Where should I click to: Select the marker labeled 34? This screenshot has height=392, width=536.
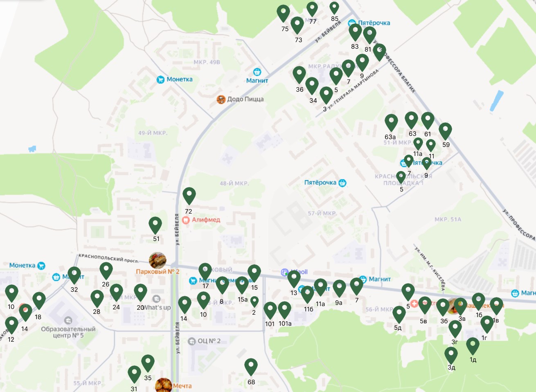tap(312, 86)
